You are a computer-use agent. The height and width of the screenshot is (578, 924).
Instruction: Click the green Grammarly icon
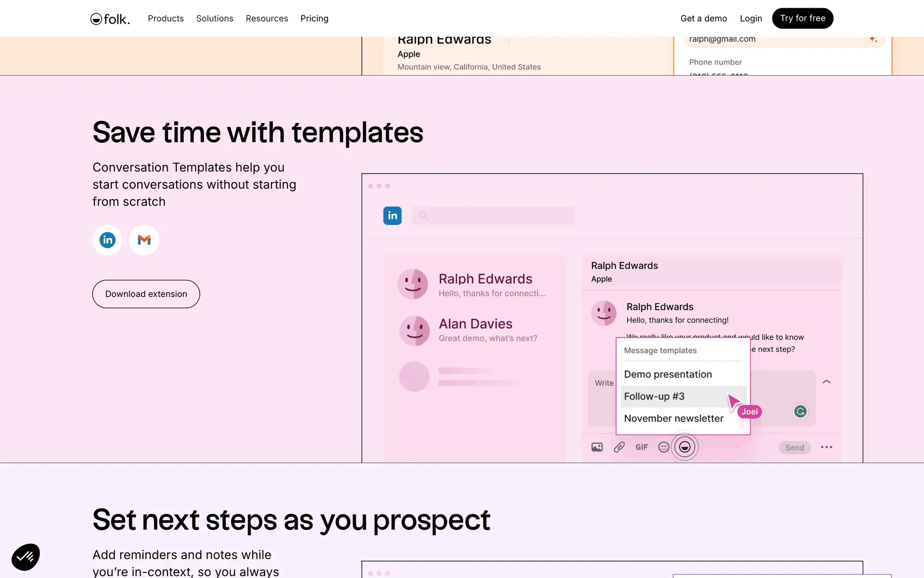tap(800, 411)
